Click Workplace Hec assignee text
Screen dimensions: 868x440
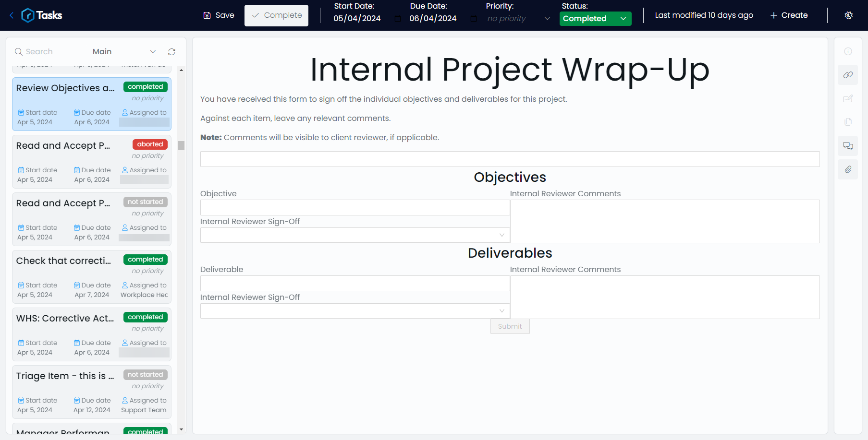(x=144, y=295)
